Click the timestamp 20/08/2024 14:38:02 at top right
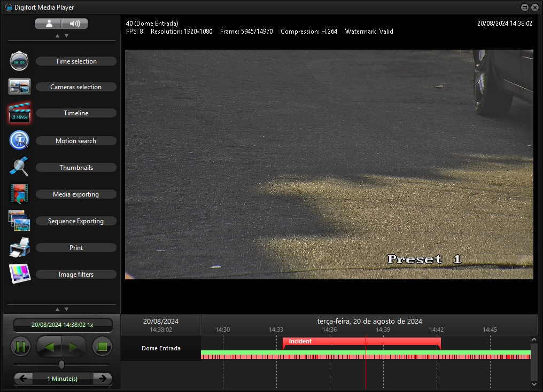This screenshot has width=543, height=392. click(x=505, y=23)
